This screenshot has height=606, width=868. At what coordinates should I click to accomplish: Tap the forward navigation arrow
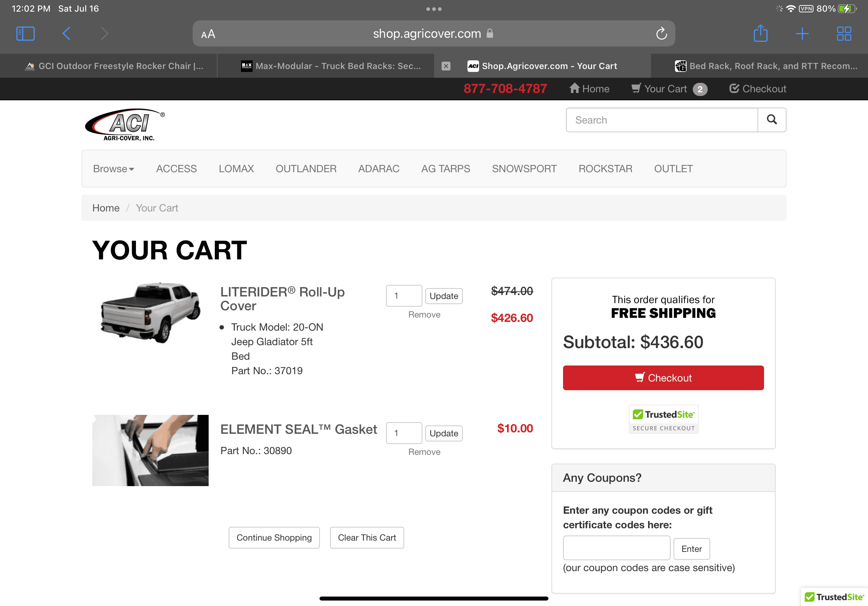click(x=105, y=34)
